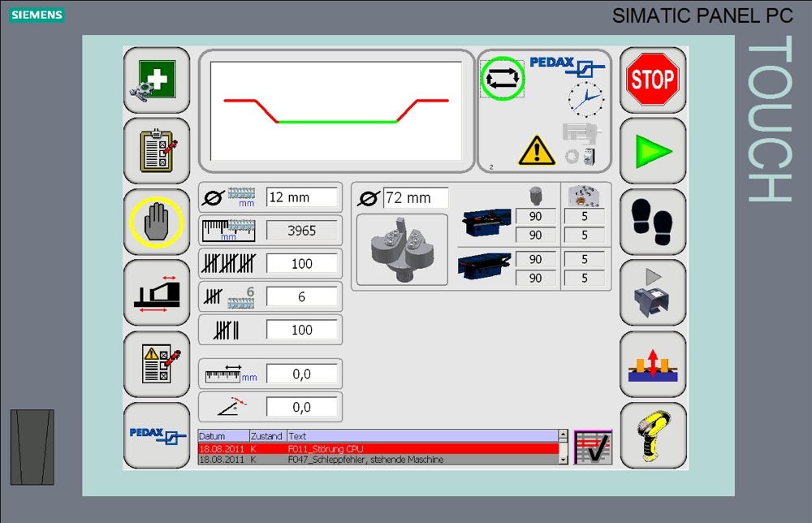812x523 pixels.
Task: Click the length offset ruler icon
Action: click(x=231, y=374)
